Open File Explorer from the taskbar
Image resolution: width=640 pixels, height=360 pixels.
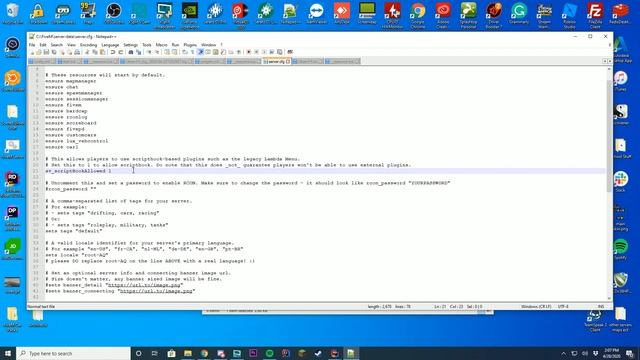[188, 353]
